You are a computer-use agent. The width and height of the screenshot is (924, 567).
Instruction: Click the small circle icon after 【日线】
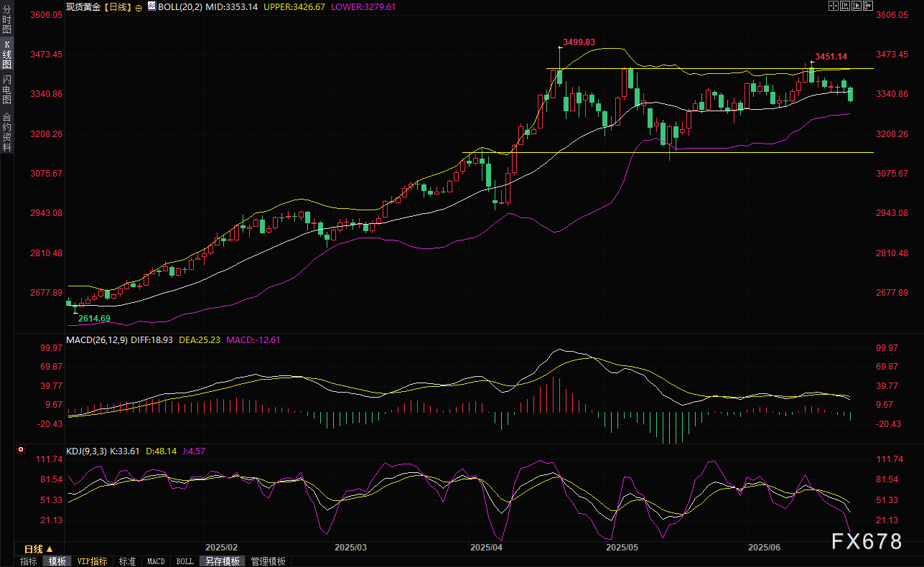(x=139, y=7)
